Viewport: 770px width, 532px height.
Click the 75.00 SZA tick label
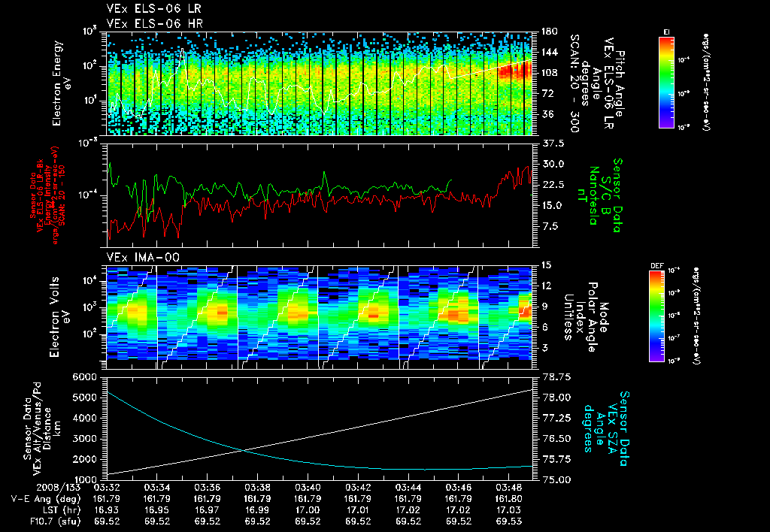(556, 480)
